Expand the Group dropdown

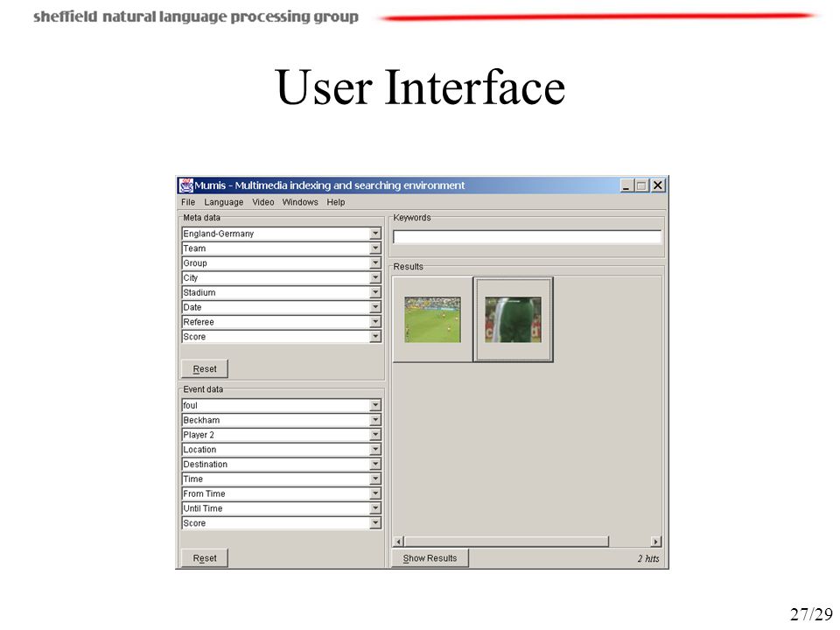(375, 263)
